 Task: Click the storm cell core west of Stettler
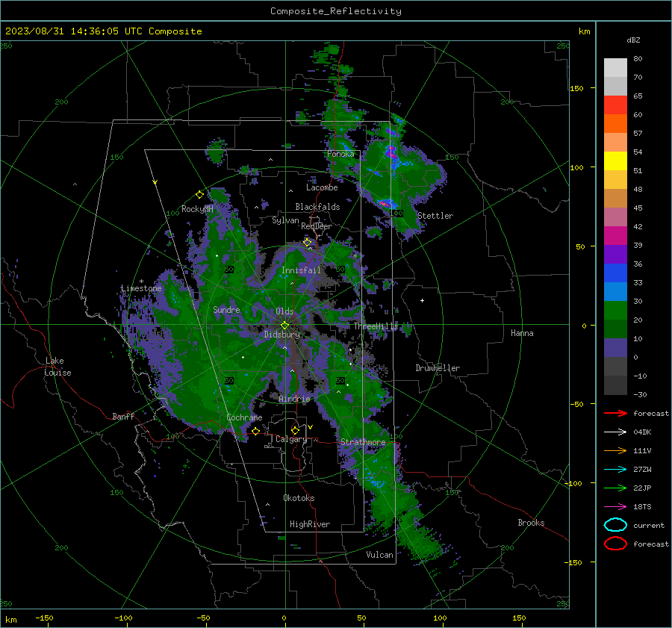coord(385,203)
